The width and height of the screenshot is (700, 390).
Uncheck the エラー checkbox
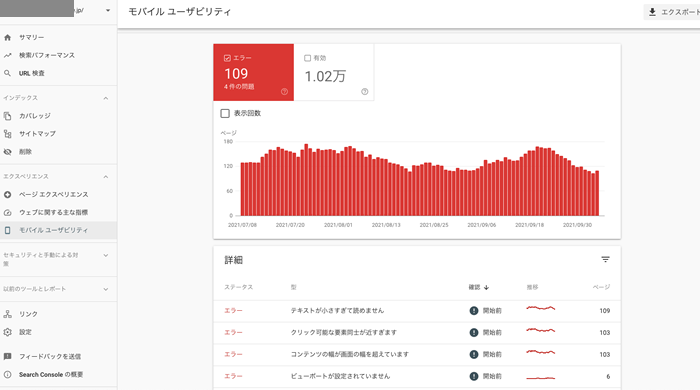227,58
